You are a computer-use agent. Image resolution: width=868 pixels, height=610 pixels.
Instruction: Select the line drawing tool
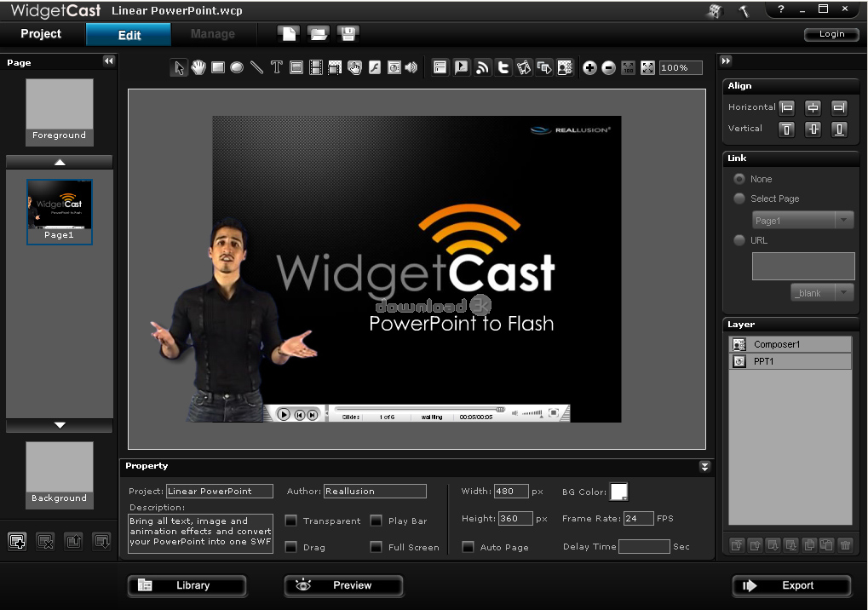point(256,67)
